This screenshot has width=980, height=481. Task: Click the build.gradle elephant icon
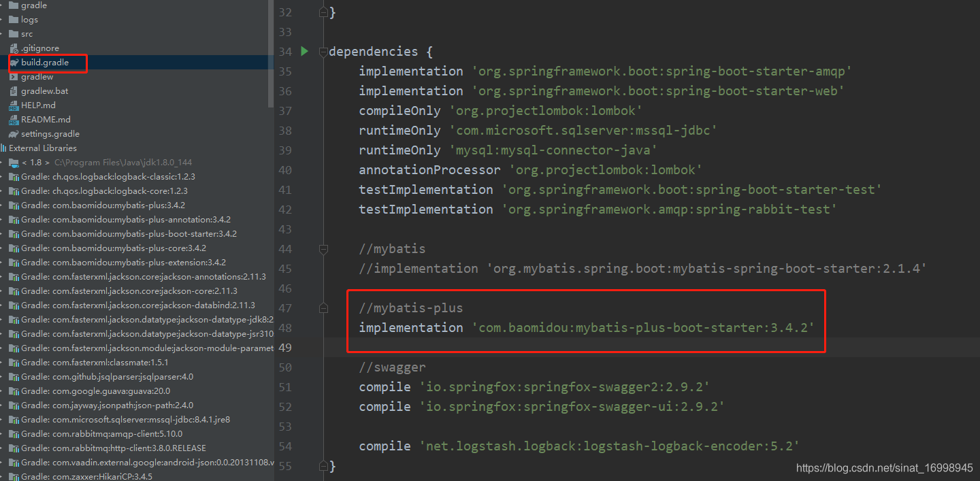[14, 63]
